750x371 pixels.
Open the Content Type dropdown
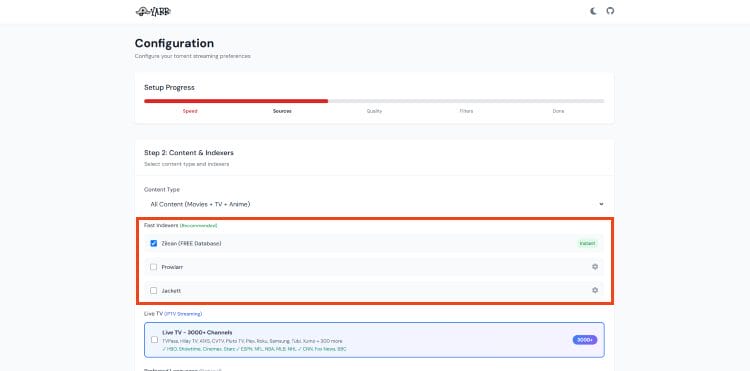(374, 204)
